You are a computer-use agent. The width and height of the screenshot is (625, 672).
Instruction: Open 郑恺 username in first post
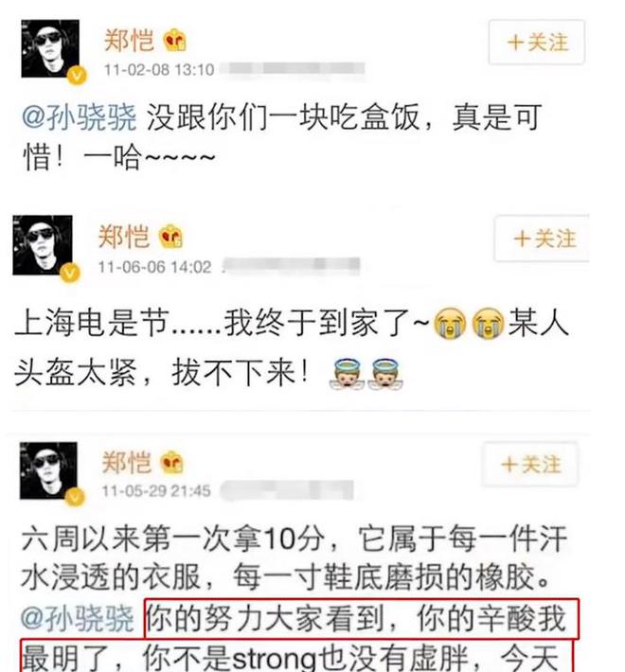click(129, 41)
